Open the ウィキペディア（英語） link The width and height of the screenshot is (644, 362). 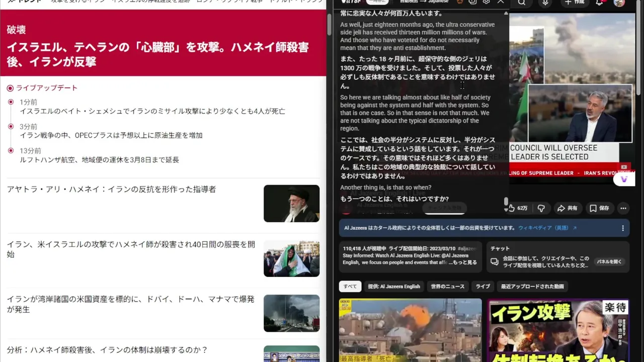click(x=547, y=228)
